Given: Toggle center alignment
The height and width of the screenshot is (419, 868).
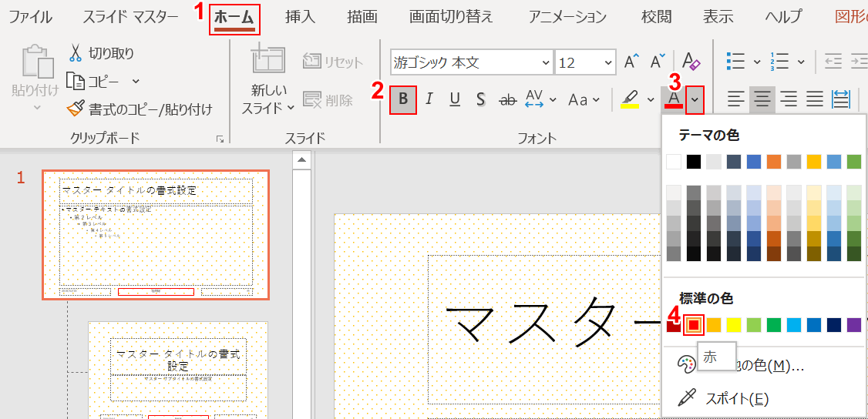Looking at the screenshot, I should pos(762,99).
